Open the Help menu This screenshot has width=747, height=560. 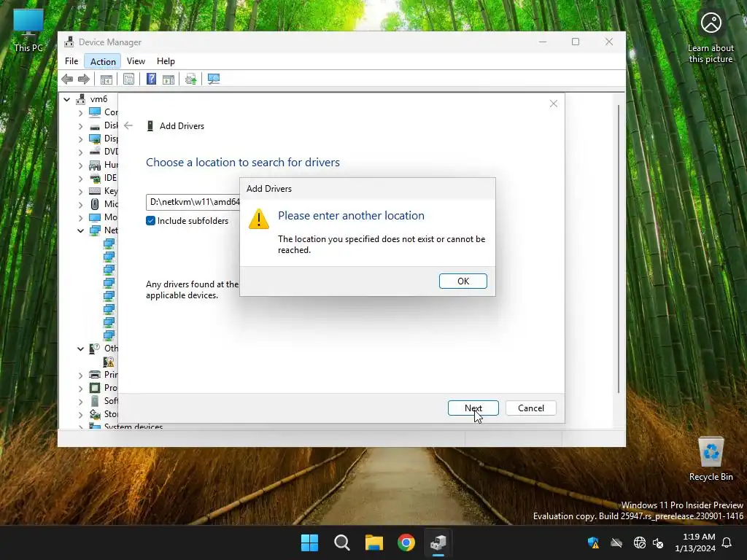[x=166, y=61]
